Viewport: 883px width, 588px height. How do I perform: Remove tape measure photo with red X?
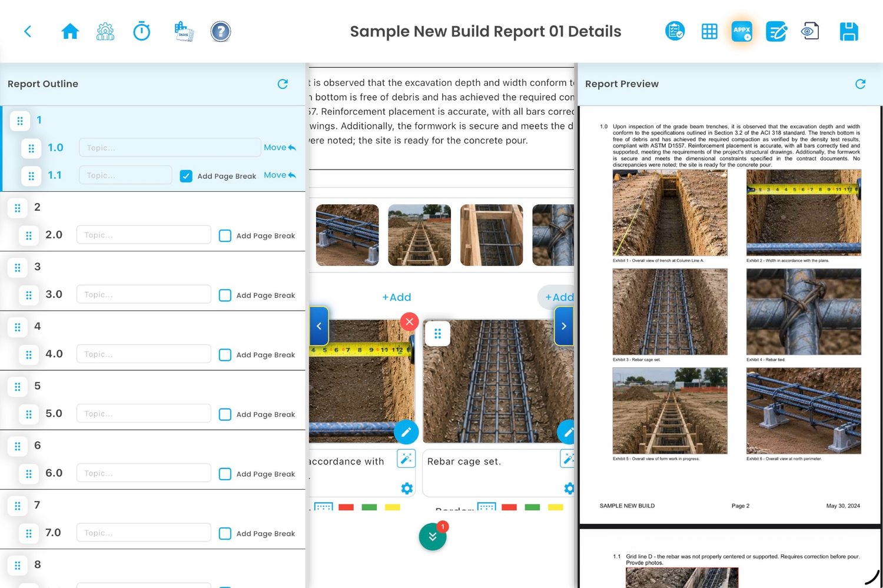pos(409,321)
